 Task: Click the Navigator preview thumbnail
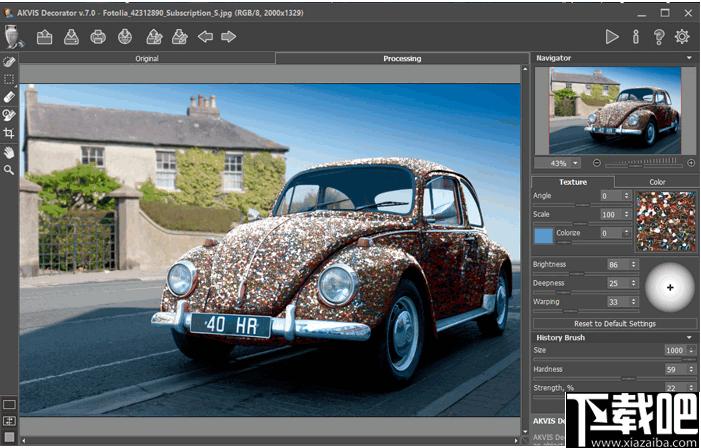pos(615,111)
